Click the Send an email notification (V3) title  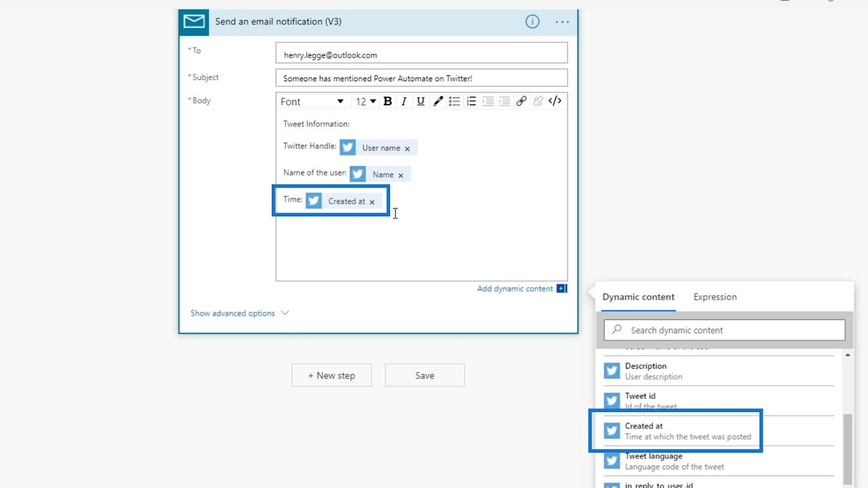click(x=278, y=22)
